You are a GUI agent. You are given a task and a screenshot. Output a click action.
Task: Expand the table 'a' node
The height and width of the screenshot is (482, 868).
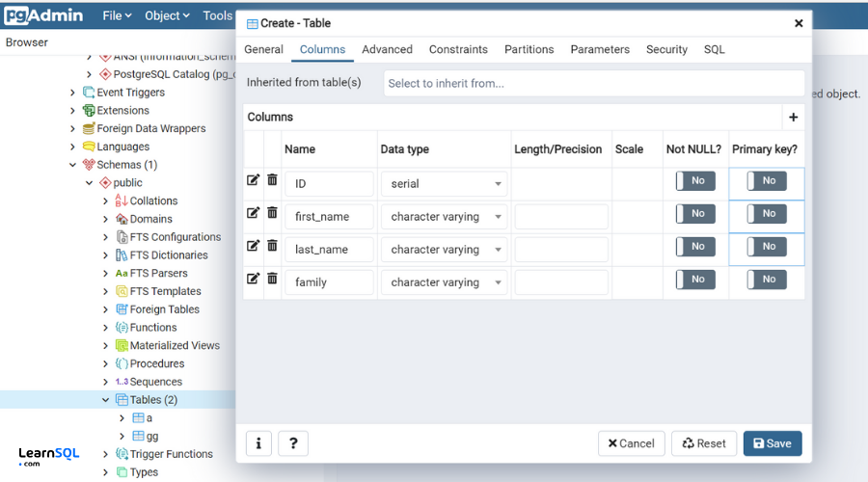[x=122, y=418]
